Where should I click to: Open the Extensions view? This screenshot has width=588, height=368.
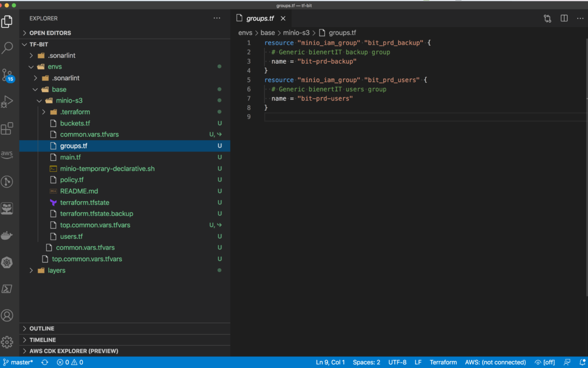7,129
